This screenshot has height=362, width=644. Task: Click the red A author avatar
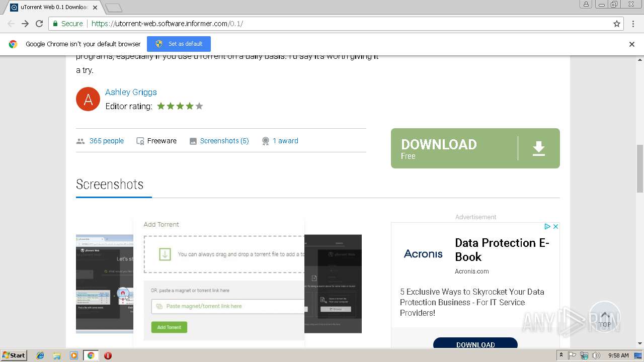coord(88,99)
